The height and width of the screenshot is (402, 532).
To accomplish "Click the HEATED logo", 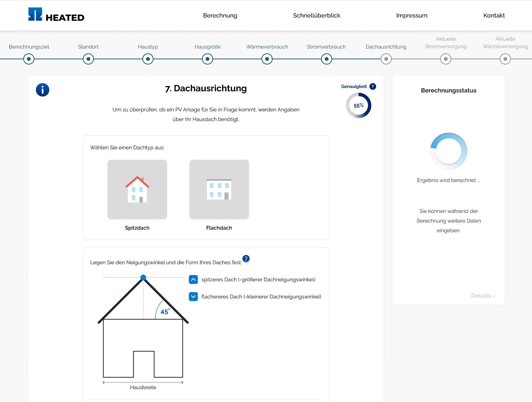I will click(x=56, y=15).
